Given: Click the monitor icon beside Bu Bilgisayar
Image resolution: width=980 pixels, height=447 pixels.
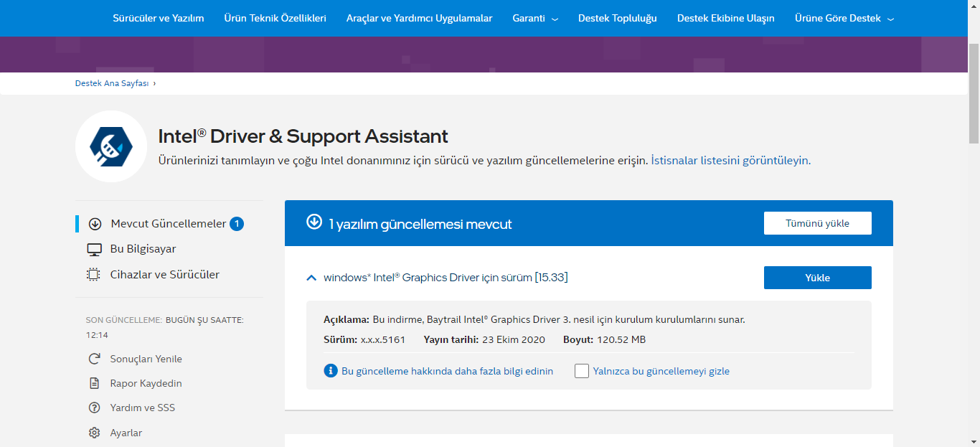Looking at the screenshot, I should pyautogui.click(x=94, y=250).
